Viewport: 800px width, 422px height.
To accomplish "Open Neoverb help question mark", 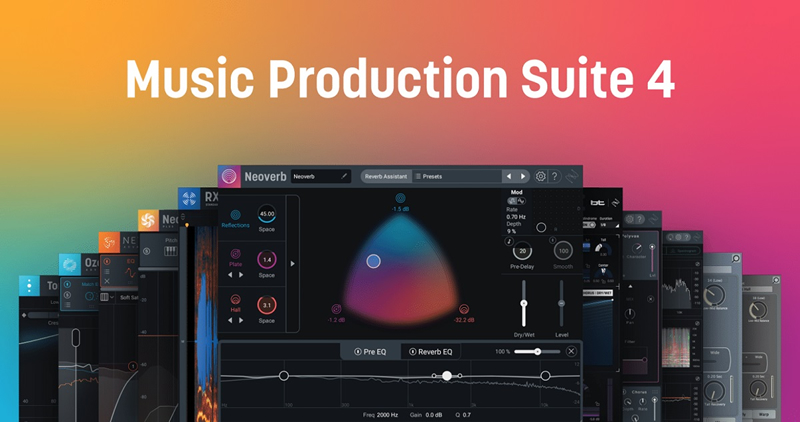I will tap(555, 177).
